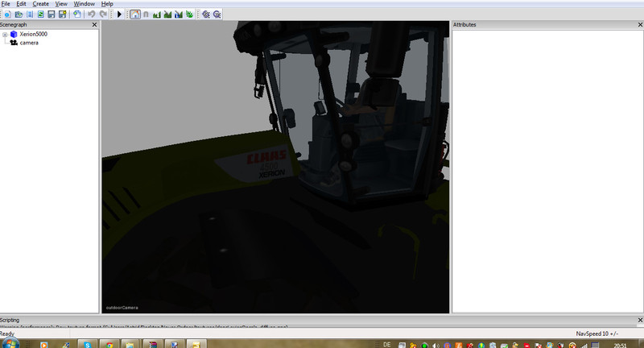This screenshot has width=644, height=348.
Task: Open the Windows Start button
Action: [x=10, y=343]
